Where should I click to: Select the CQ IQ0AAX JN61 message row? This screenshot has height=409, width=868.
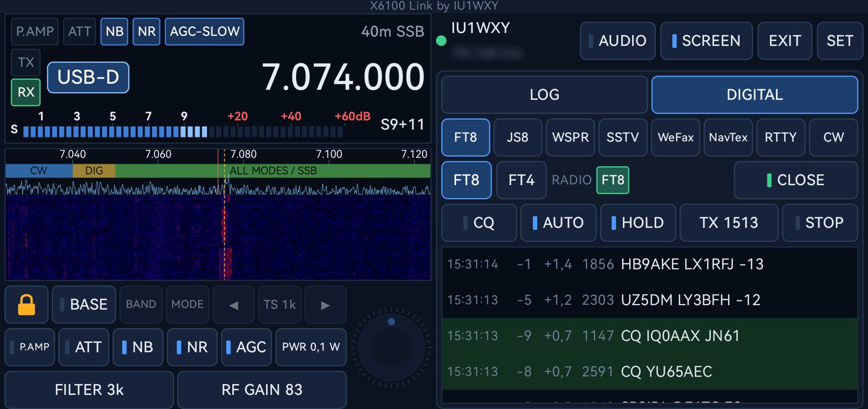(x=650, y=336)
